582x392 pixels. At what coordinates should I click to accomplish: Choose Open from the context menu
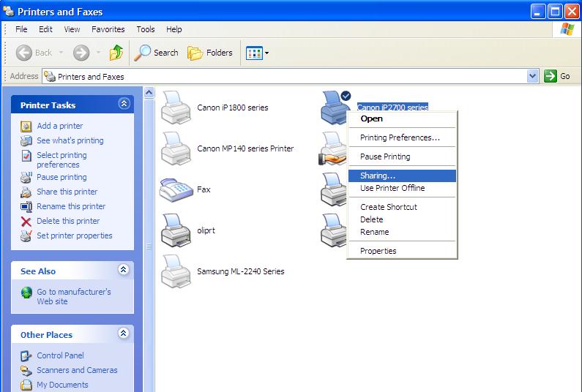[x=402, y=118]
